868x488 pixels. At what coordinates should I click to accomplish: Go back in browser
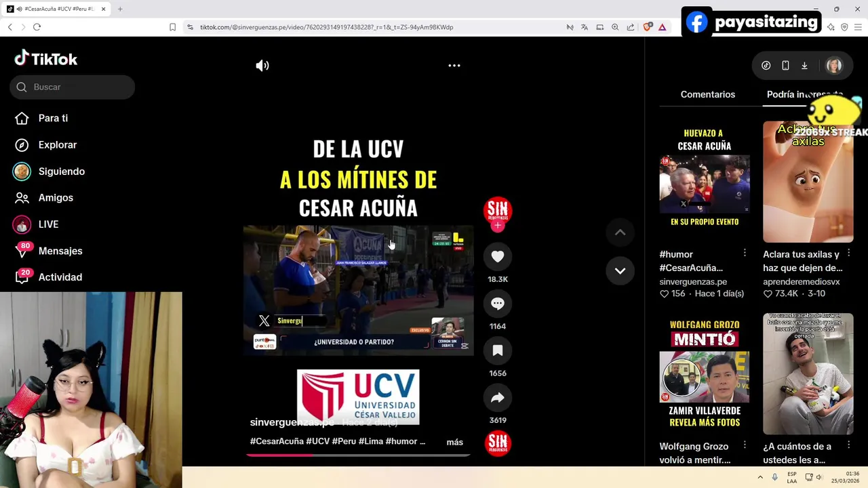pos(10,27)
